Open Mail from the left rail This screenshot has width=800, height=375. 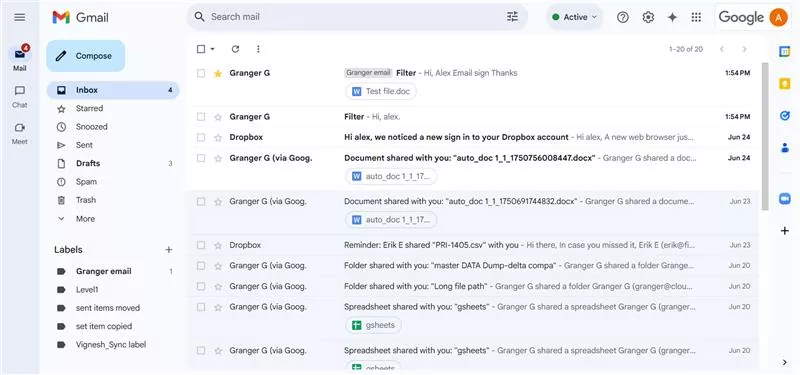click(x=20, y=58)
